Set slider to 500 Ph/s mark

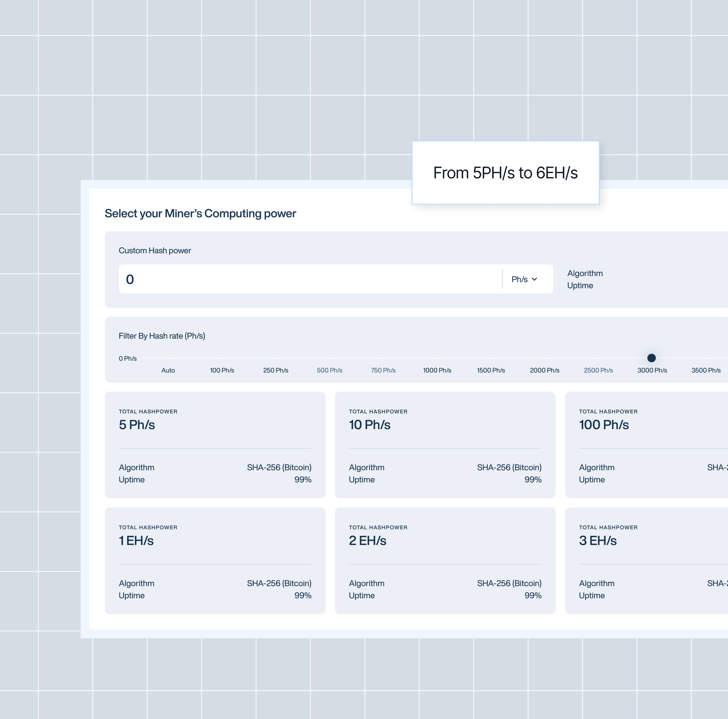coord(329,370)
